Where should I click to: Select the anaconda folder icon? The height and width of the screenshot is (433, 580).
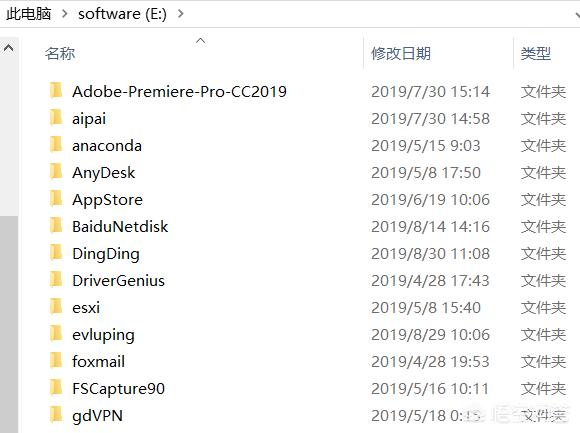coord(56,145)
